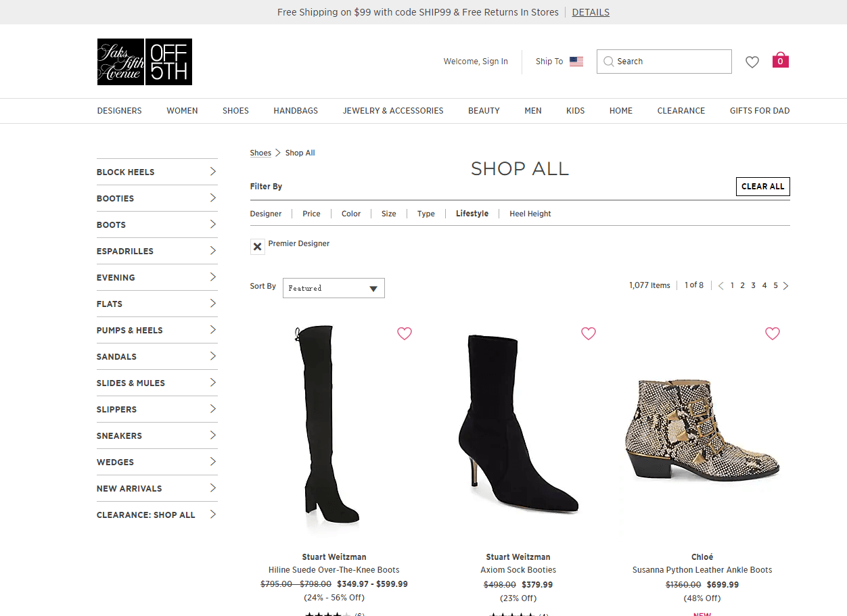Image resolution: width=847 pixels, height=616 pixels.
Task: Open the Pumps & Heels category
Action: click(157, 330)
